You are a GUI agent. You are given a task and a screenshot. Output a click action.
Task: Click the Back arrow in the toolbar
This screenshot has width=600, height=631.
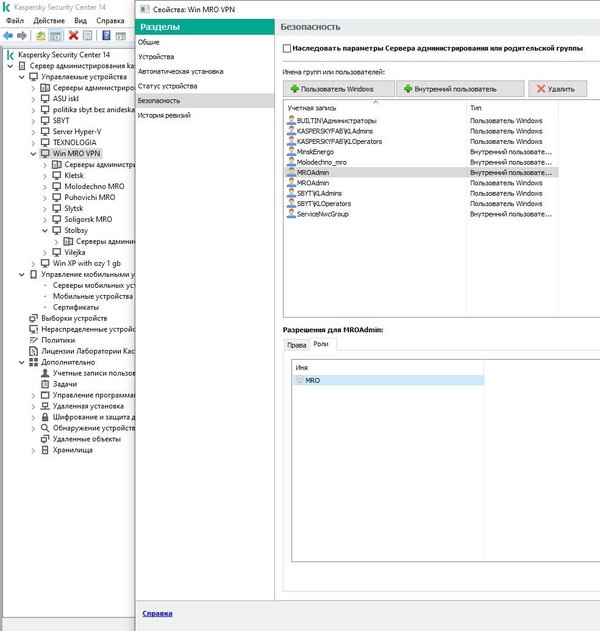pyautogui.click(x=8, y=35)
